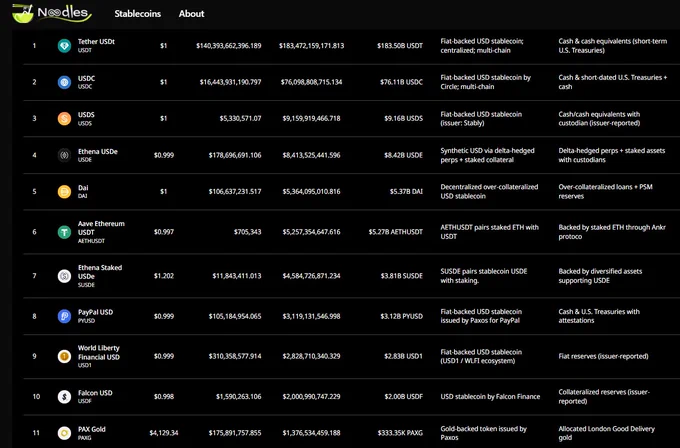The width and height of the screenshot is (680, 448).
Task: Select the $5.37B DAI supply cell
Action: pyautogui.click(x=406, y=191)
